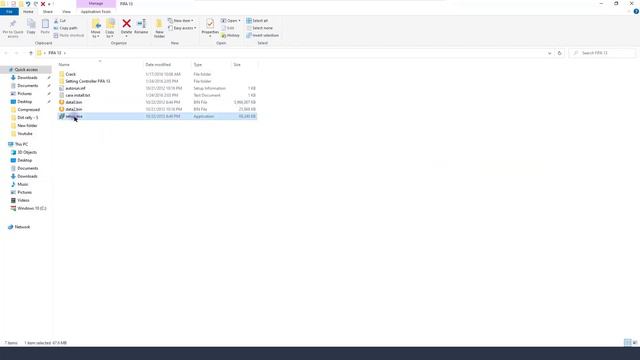Click This PC in navigation pane

click(21, 144)
